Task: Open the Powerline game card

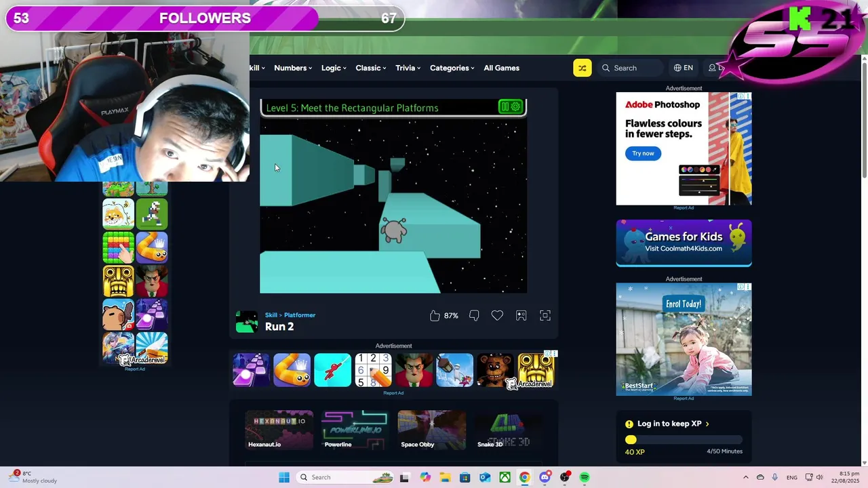Action: click(x=355, y=430)
